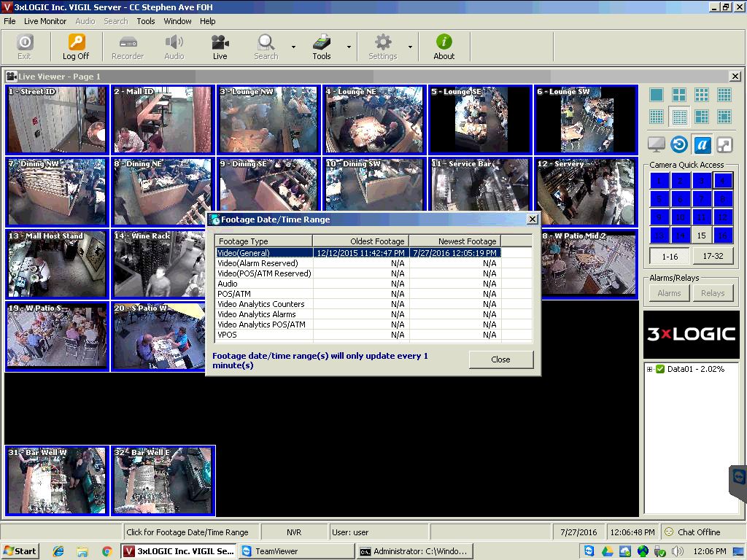Toggle the Data01 drive checkbox

point(660,369)
